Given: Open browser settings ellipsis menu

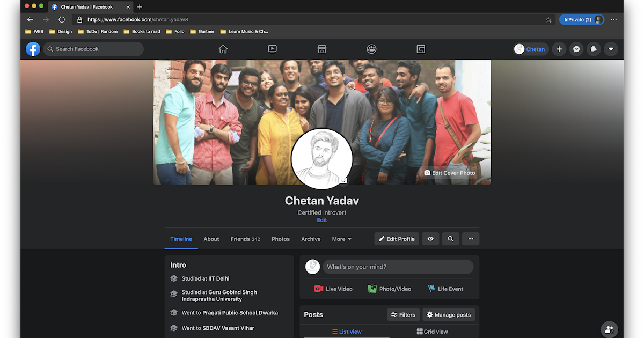Looking at the screenshot, I should 614,19.
